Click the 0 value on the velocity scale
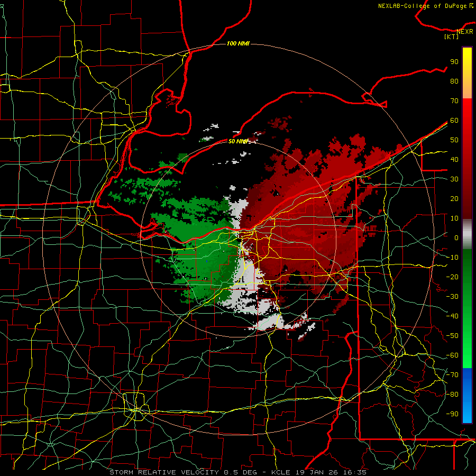 click(x=456, y=237)
